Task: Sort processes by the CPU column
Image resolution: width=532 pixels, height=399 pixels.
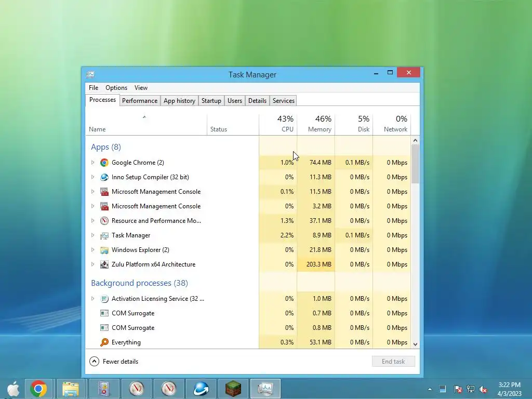Action: coord(278,125)
